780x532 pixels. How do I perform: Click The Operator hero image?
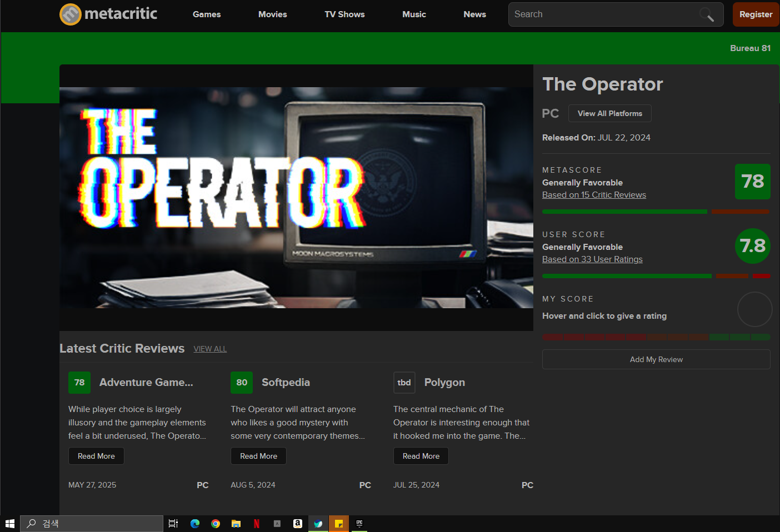(x=296, y=198)
